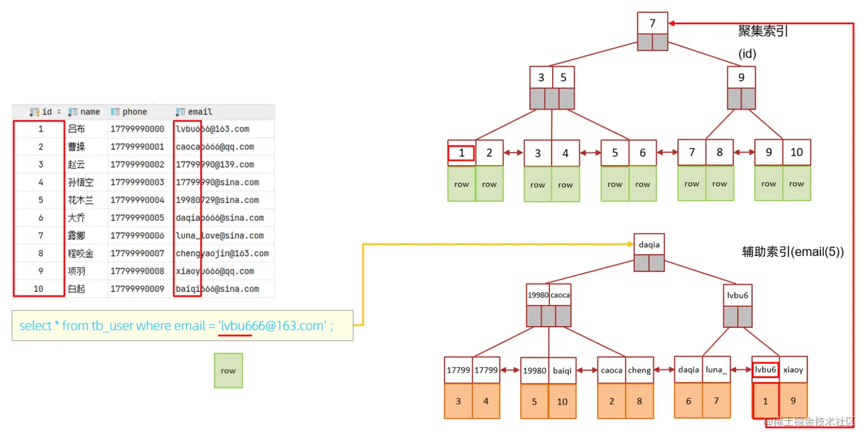Click the '辅助索引(email(5))' label
The width and height of the screenshot is (868, 440).
pyautogui.click(x=793, y=252)
